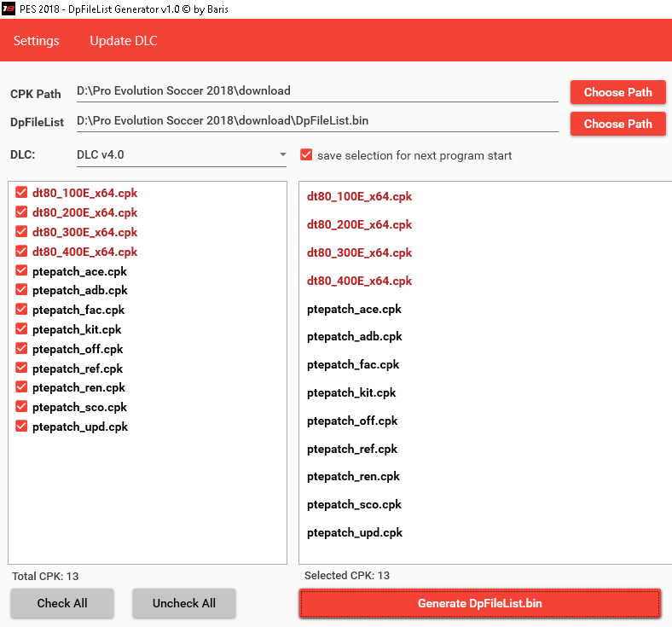Image resolution: width=672 pixels, height=627 pixels.
Task: Select dt80_300E_x64.cpk in the selected list
Action: pos(359,253)
